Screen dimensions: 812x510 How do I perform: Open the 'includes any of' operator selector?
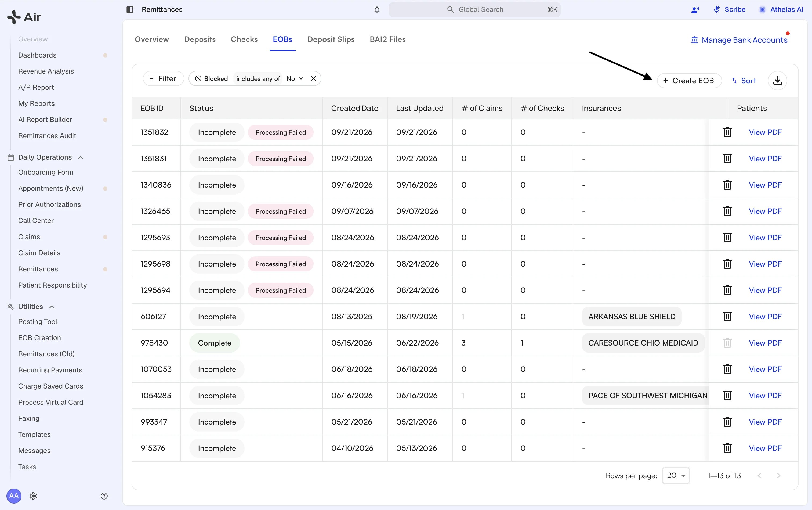click(x=258, y=78)
